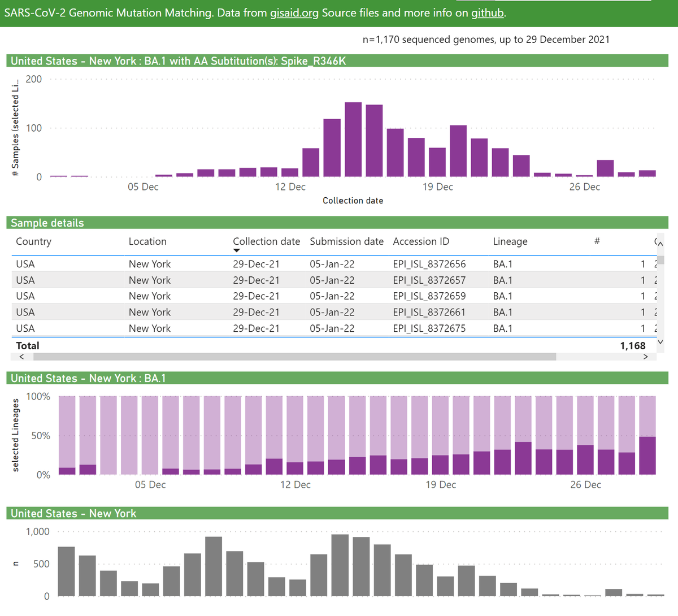Click the United States - New York : BA.1 title
This screenshot has height=616, width=678.
(88, 378)
